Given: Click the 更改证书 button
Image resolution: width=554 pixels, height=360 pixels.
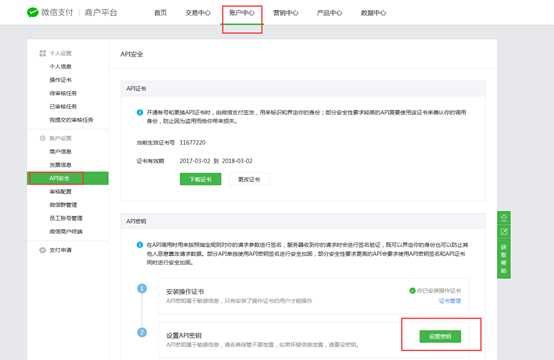Looking at the screenshot, I should 249,179.
